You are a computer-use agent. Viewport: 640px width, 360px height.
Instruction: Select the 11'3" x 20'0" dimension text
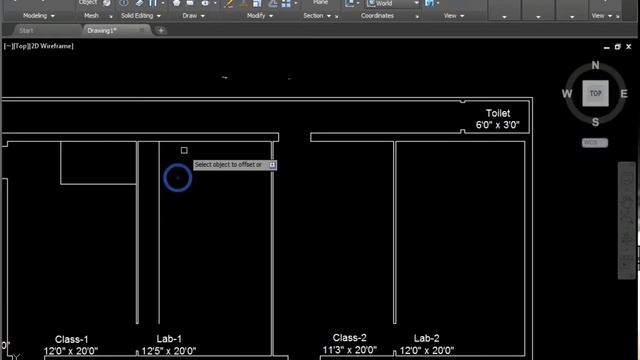point(349,350)
